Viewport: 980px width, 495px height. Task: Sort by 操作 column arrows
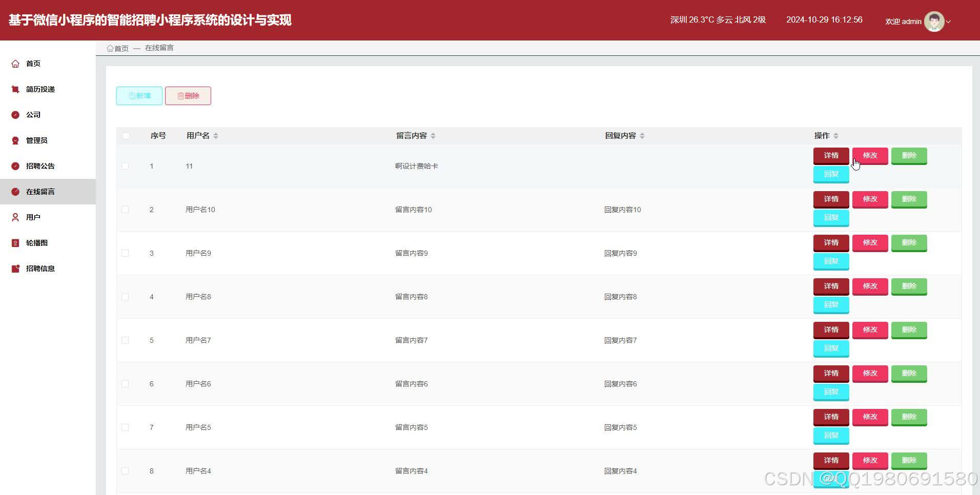click(836, 136)
